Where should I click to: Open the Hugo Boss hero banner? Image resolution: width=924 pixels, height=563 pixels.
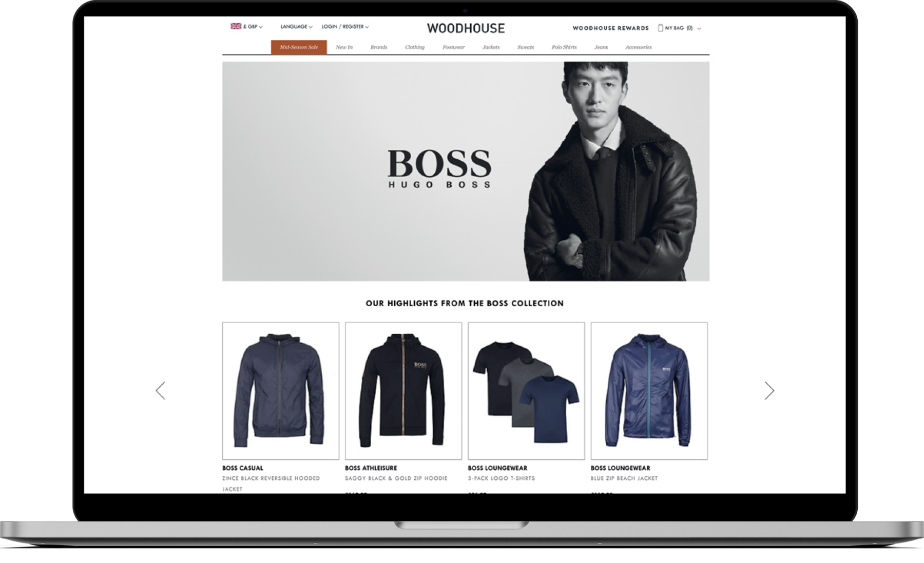(x=466, y=171)
